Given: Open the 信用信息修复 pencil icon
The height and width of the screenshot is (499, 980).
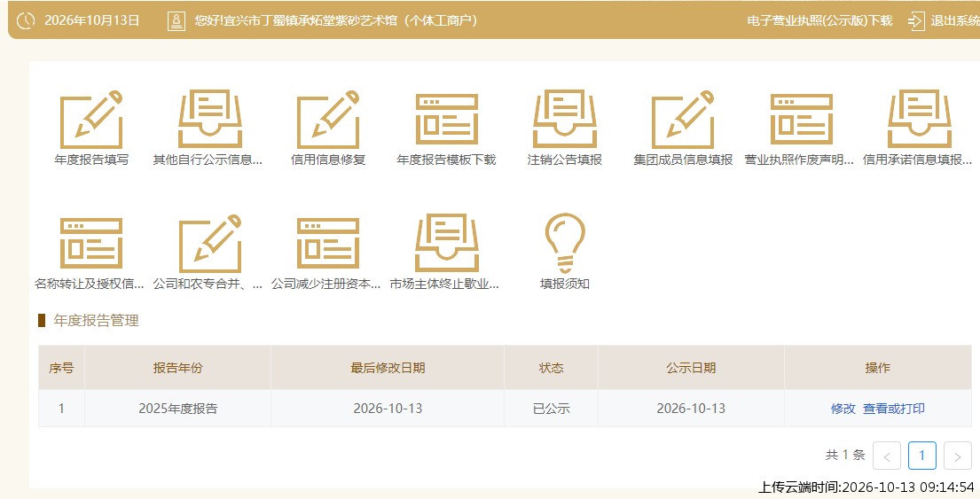Looking at the screenshot, I should point(328,120).
